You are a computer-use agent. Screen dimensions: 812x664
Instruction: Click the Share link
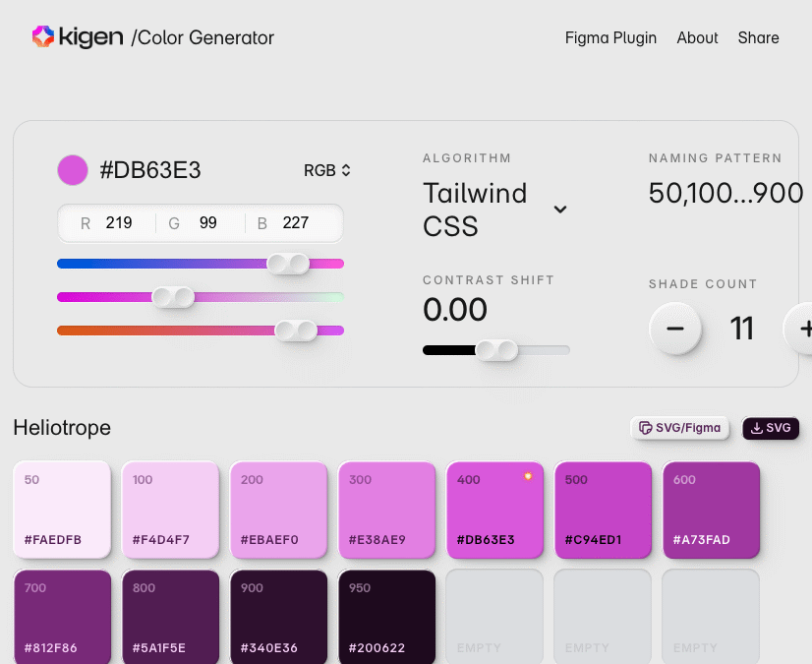[x=758, y=37]
